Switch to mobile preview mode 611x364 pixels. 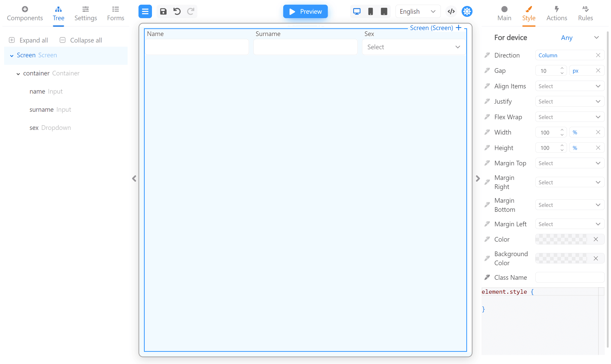[x=371, y=11]
